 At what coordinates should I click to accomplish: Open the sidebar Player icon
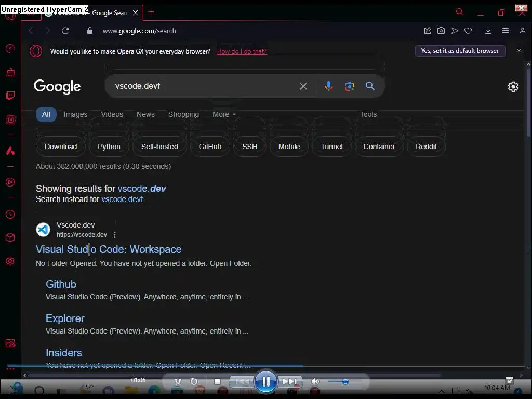(10, 182)
